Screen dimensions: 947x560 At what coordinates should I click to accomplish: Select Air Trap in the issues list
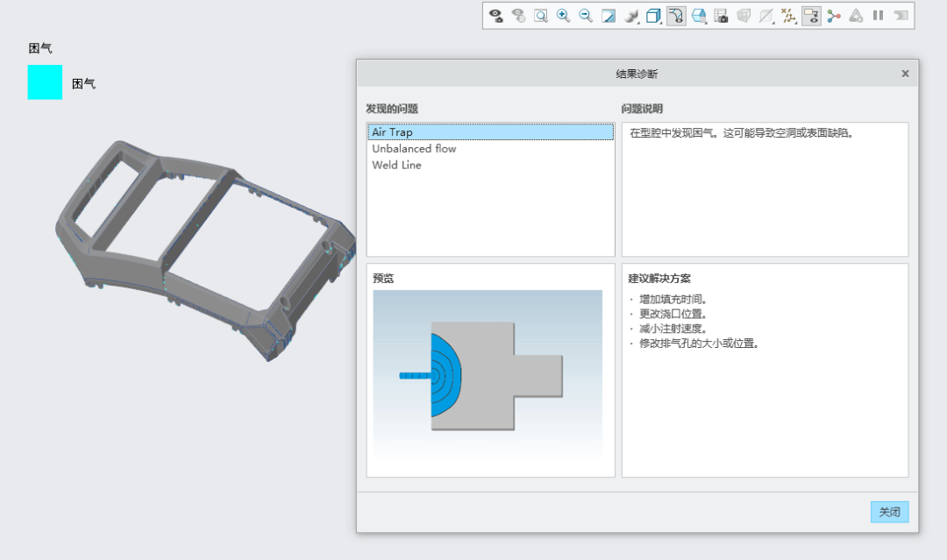click(x=490, y=132)
